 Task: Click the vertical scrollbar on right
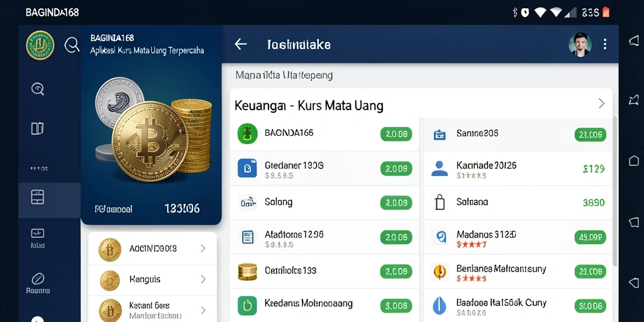point(615,191)
